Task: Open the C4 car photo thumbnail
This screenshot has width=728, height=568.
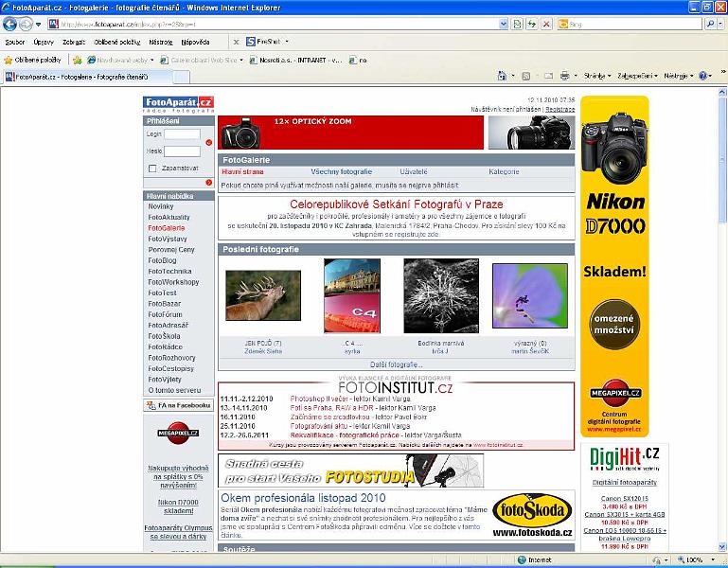Action: point(352,296)
